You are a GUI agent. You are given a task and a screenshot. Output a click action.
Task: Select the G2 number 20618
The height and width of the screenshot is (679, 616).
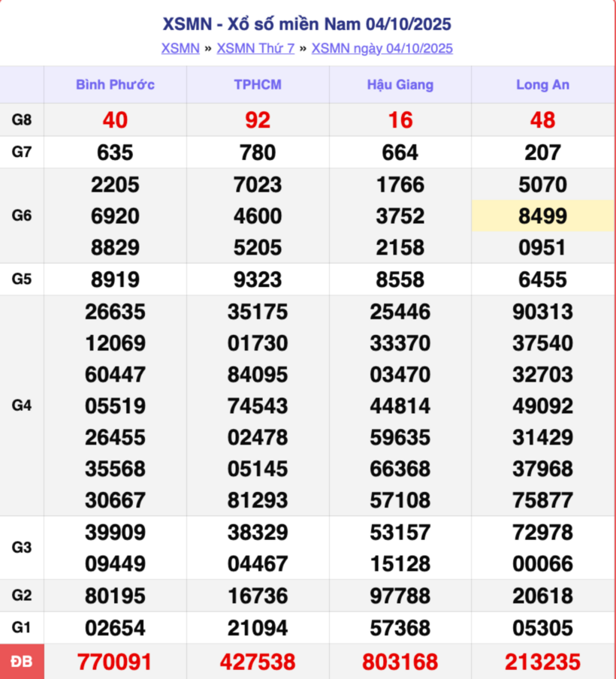pos(542,596)
